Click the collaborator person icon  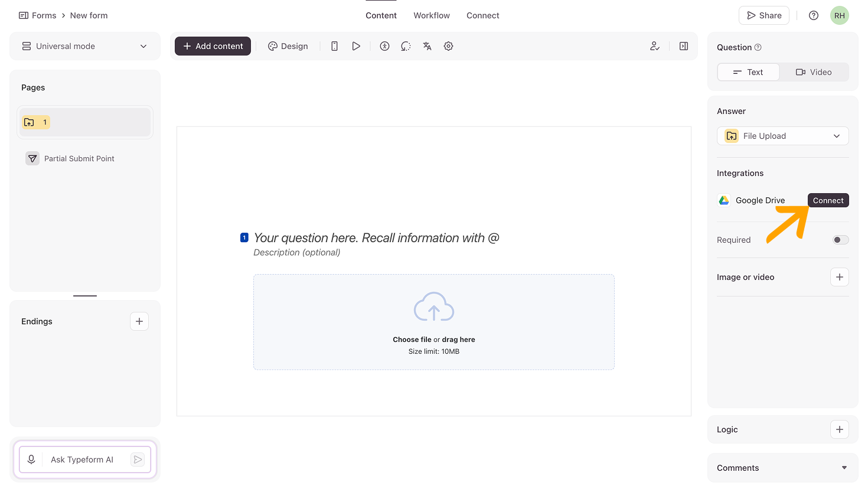pyautogui.click(x=655, y=46)
